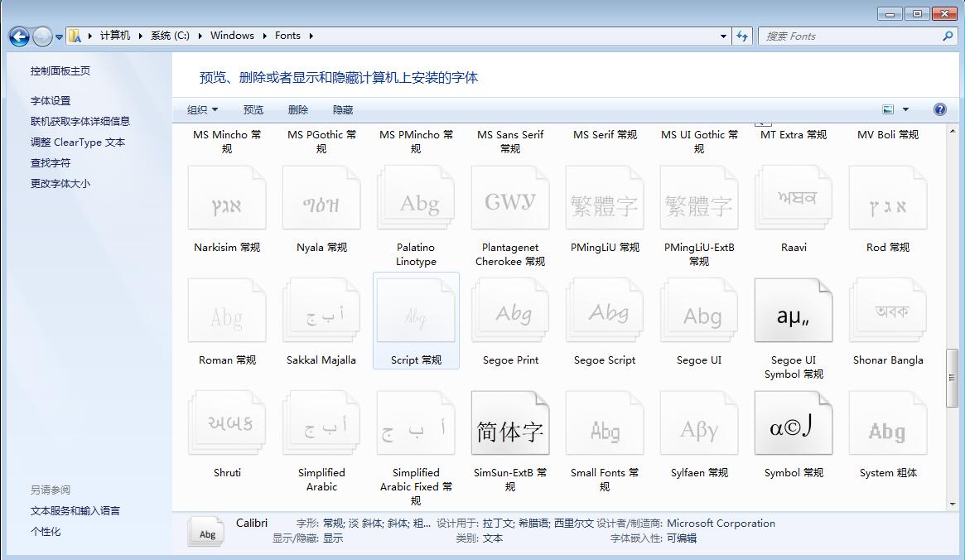Select the System font icon
Viewport: 965px width, 560px height.
888,423
